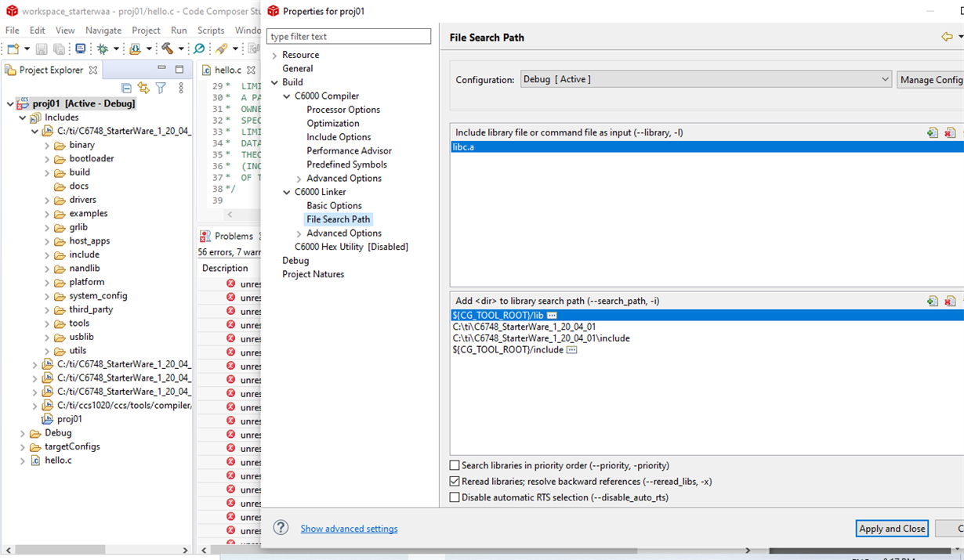This screenshot has width=964, height=560.
Task: Open the Scripts menu
Action: coord(211,30)
